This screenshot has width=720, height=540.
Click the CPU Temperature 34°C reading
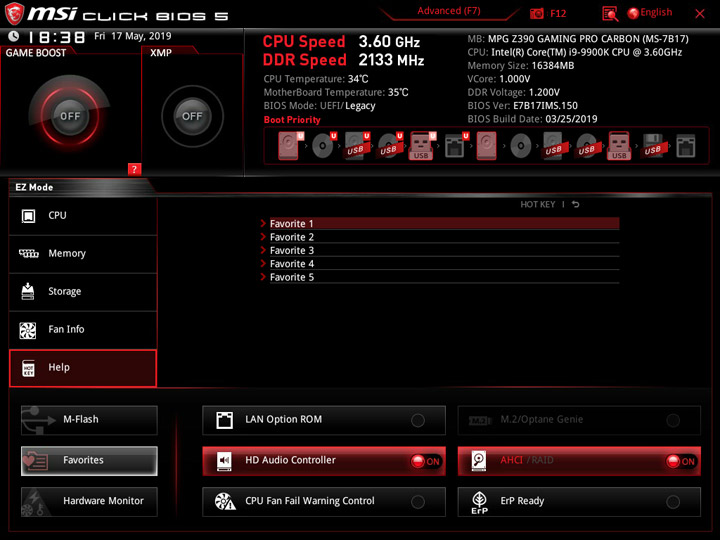pyautogui.click(x=316, y=79)
